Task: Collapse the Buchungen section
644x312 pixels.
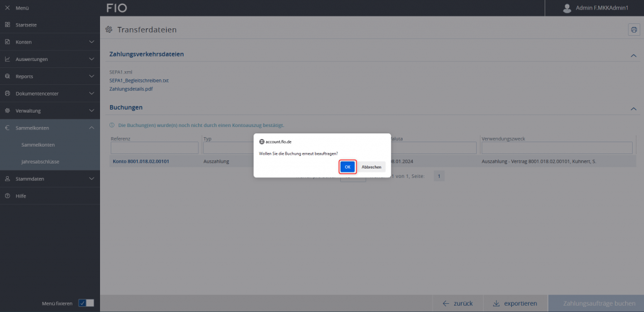Action: click(x=633, y=108)
